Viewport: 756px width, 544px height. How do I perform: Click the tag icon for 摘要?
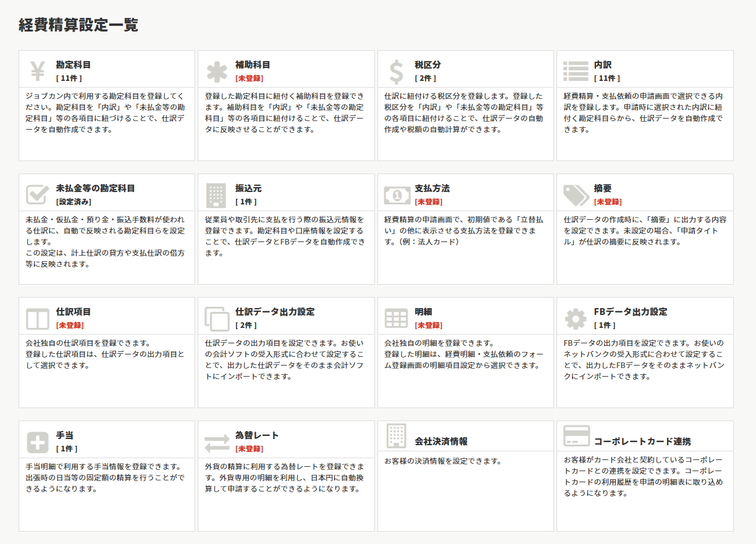click(575, 195)
